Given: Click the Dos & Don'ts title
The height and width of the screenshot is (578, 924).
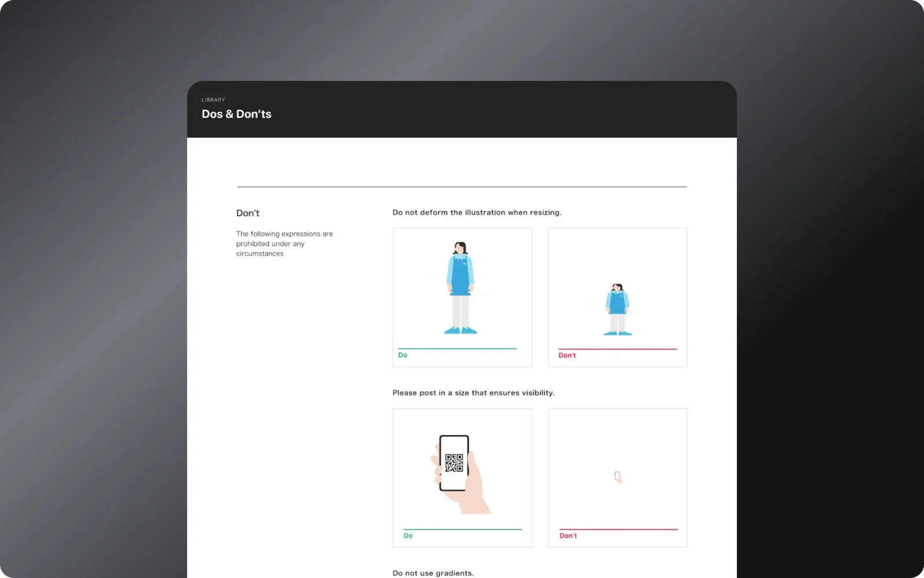Looking at the screenshot, I should pyautogui.click(x=236, y=114).
